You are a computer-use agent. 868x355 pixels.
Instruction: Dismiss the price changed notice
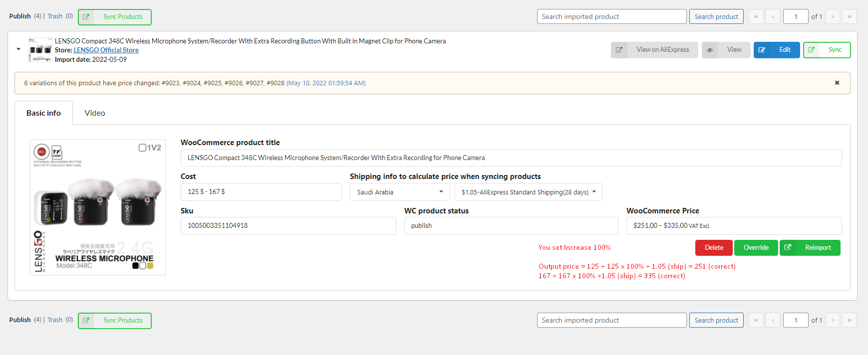click(837, 83)
